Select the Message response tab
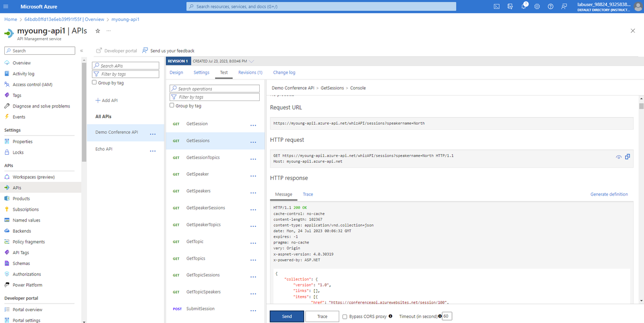This screenshot has width=644, height=323. (283, 194)
